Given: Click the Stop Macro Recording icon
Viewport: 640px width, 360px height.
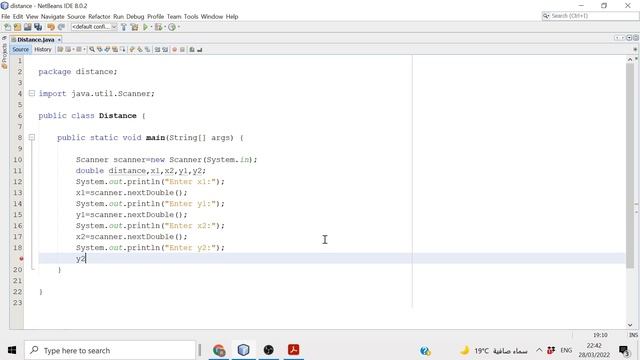Looking at the screenshot, I should [x=182, y=49].
